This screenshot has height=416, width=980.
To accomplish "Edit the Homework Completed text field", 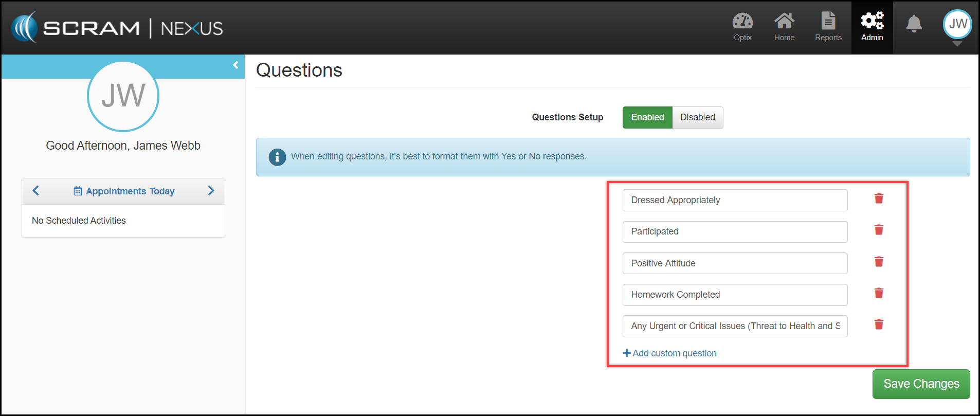I will point(734,295).
